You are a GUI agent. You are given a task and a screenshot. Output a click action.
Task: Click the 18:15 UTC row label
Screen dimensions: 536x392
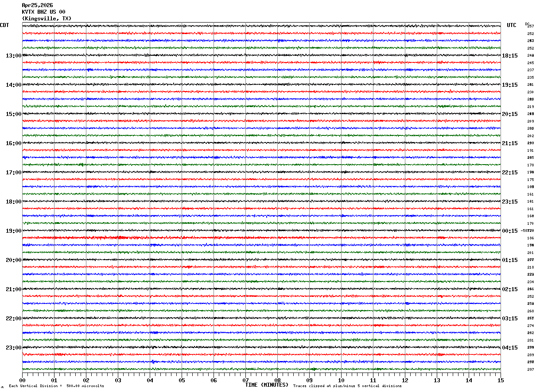(x=510, y=56)
